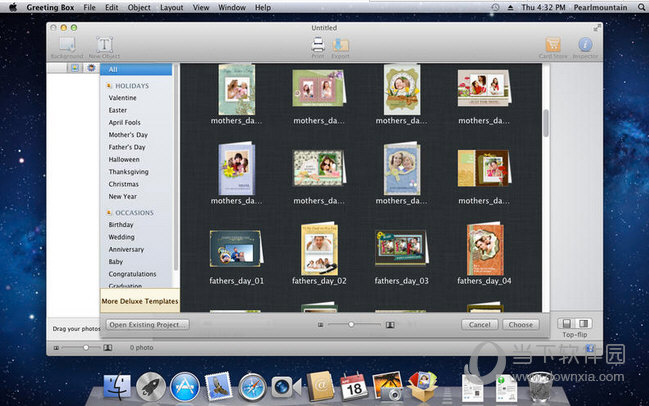Click the New Object text tool icon
This screenshot has width=649, height=406.
(x=104, y=45)
